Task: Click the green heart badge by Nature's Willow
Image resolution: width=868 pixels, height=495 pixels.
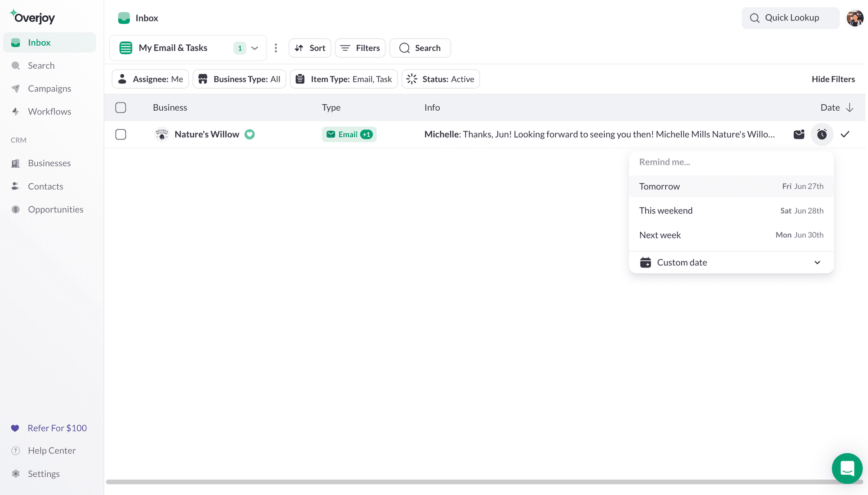Action: coord(250,134)
